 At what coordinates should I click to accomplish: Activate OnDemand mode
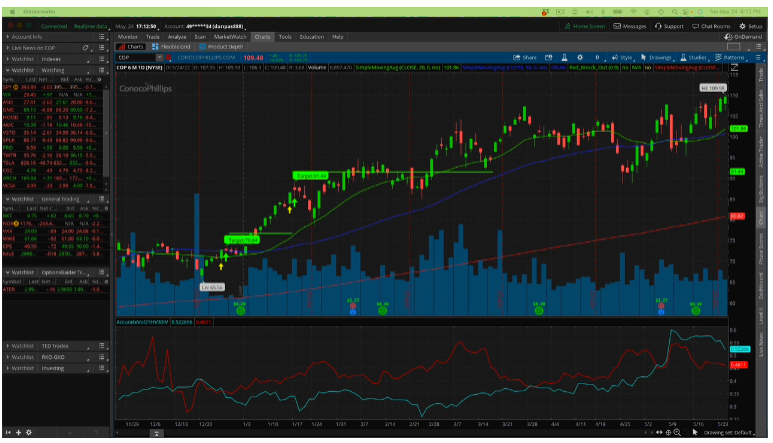743,37
